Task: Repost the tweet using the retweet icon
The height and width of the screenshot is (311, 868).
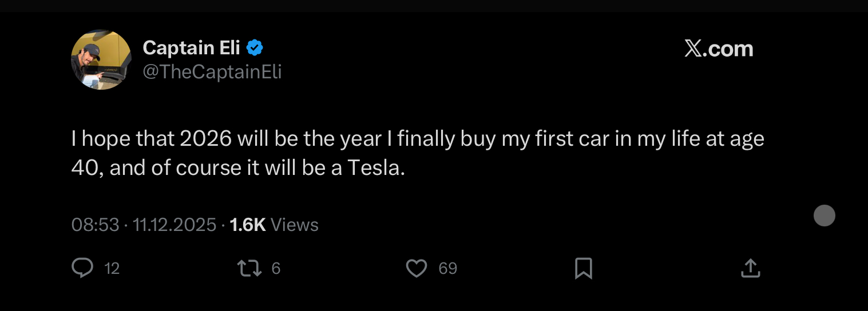Action: point(248,268)
